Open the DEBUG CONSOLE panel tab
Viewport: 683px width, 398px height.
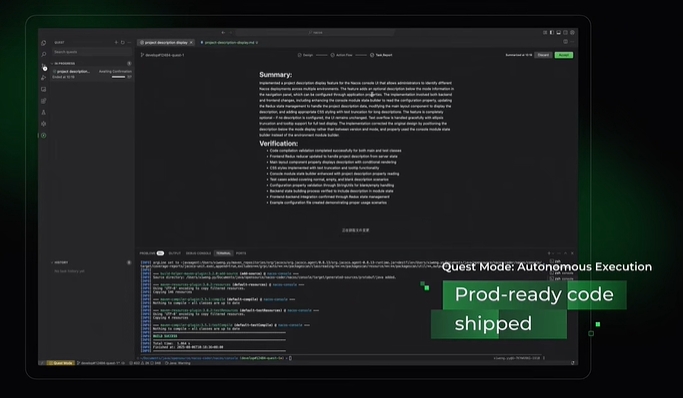tap(198, 253)
